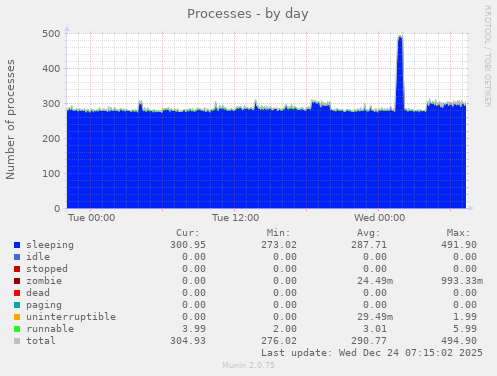Screen dimensions: 497x376
Task: Click the 'Munin 2.0.75' footer text
Action: [248, 365]
